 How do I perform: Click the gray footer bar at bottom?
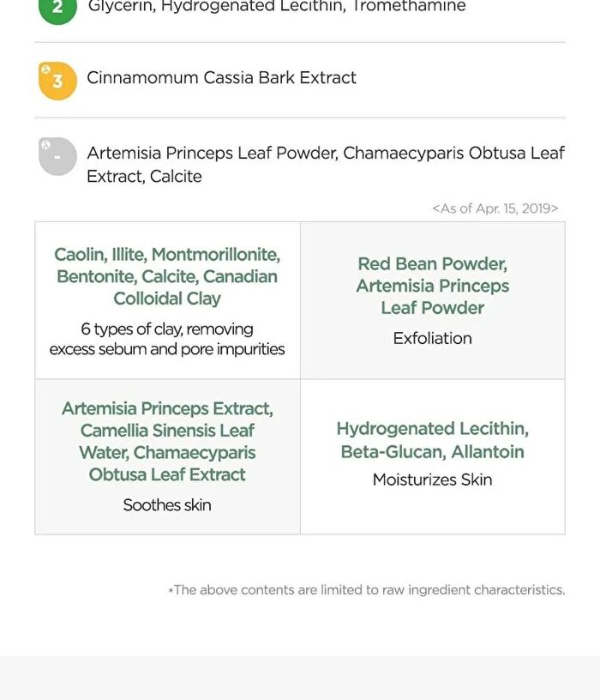pos(300,678)
